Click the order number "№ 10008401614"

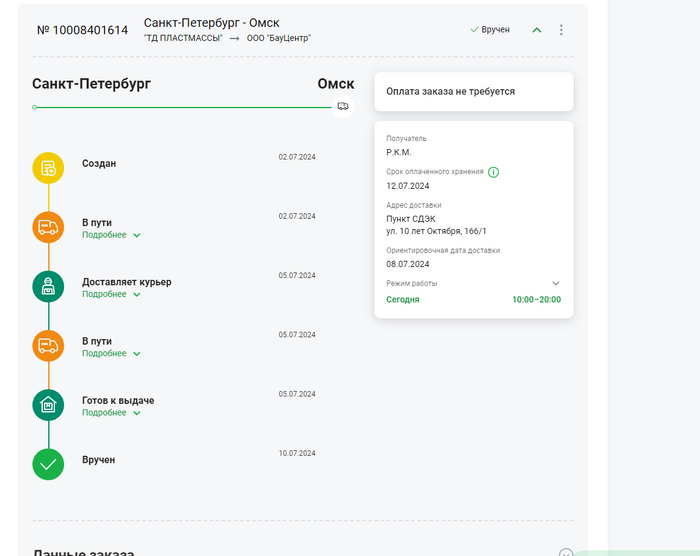tap(82, 30)
